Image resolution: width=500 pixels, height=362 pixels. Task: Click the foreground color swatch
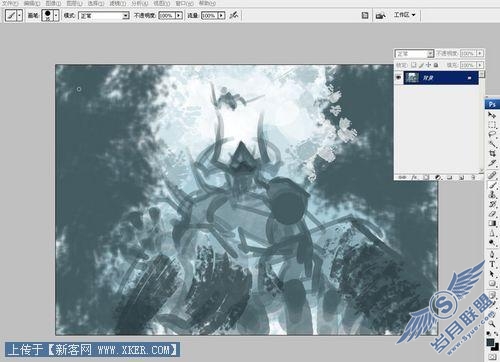point(490,342)
